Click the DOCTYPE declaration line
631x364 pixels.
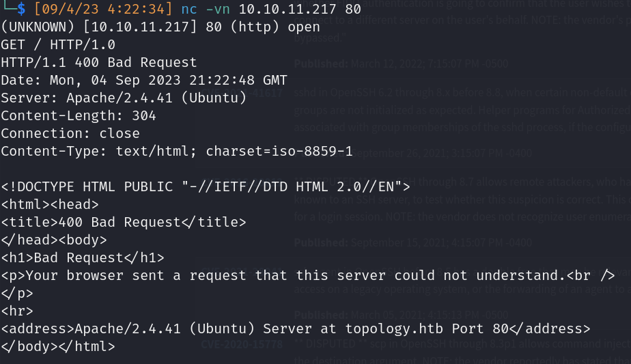pyautogui.click(x=206, y=186)
